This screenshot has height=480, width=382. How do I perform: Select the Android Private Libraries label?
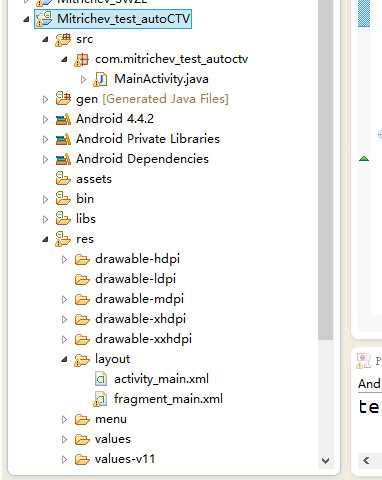tap(148, 139)
